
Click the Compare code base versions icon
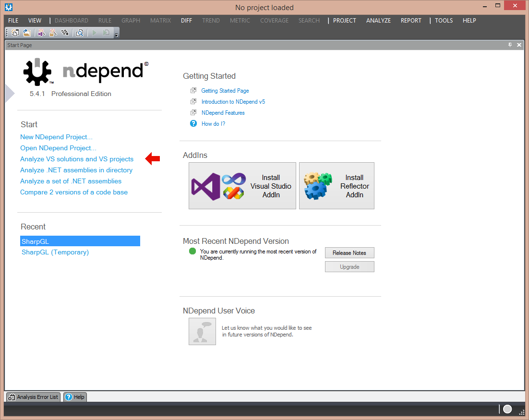tap(80, 33)
